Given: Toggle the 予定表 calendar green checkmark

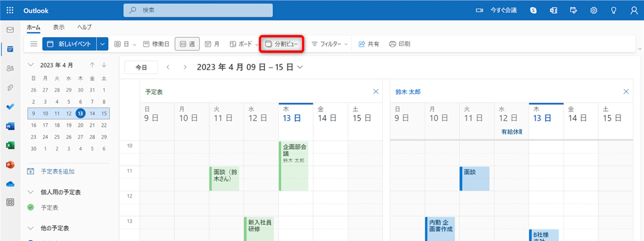Looking at the screenshot, I should click(x=31, y=207).
